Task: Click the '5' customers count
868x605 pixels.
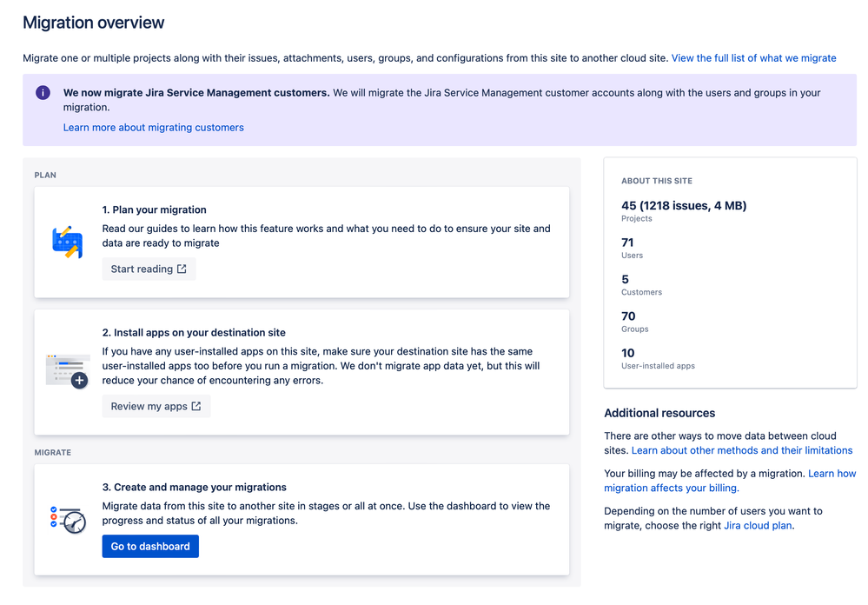Action: click(625, 279)
